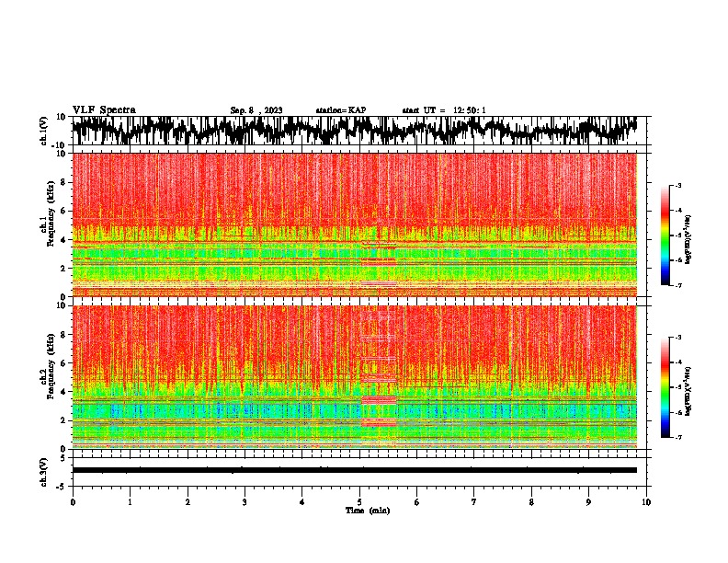
Task: Click the ch.2 spectrogram color scale bar
Action: pyautogui.click(x=665, y=387)
